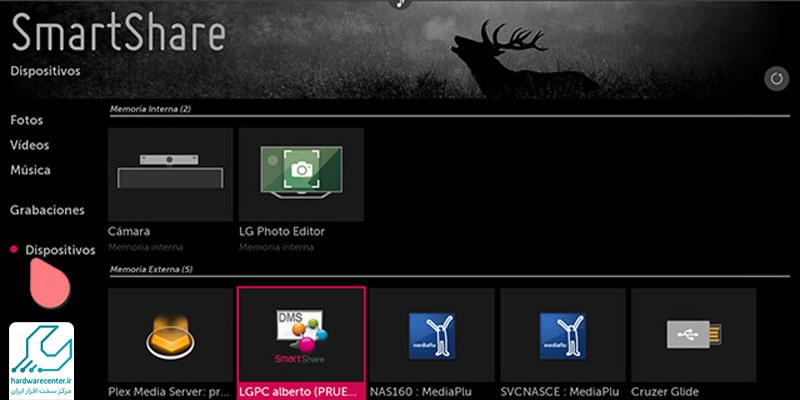The width and height of the screenshot is (800, 400).
Task: Click the SVCNASCE : MediaPlu label
Action: tap(560, 392)
